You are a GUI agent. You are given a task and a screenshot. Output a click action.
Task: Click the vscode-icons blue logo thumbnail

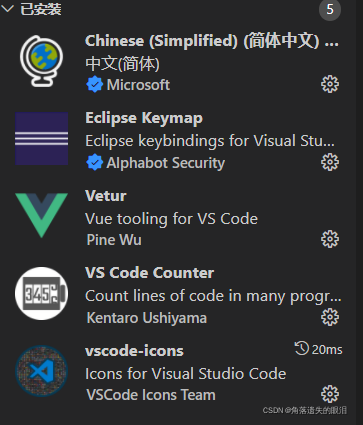click(41, 371)
